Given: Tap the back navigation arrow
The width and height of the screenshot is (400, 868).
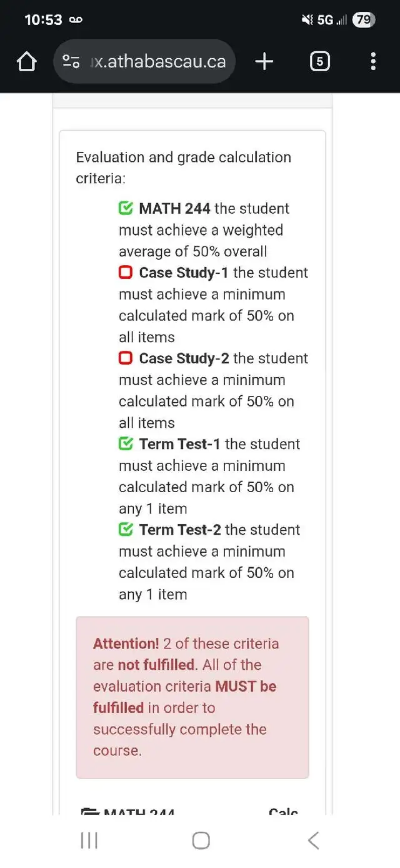Looking at the screenshot, I should pos(313,841).
